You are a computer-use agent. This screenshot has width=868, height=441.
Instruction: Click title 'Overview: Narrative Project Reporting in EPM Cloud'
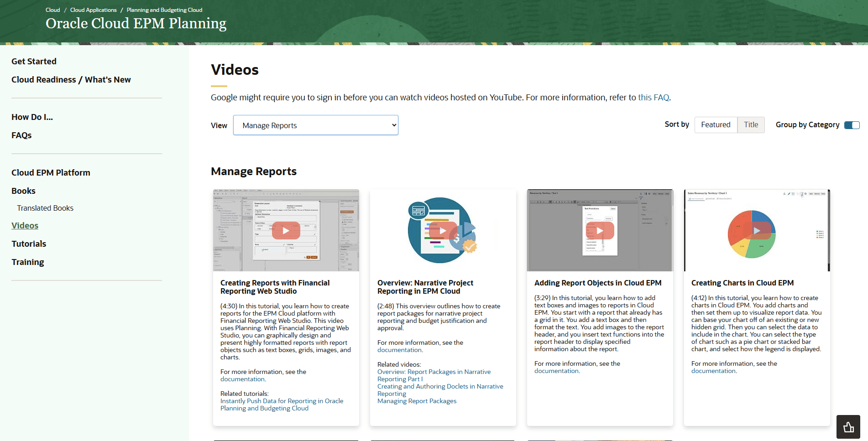[x=425, y=287]
